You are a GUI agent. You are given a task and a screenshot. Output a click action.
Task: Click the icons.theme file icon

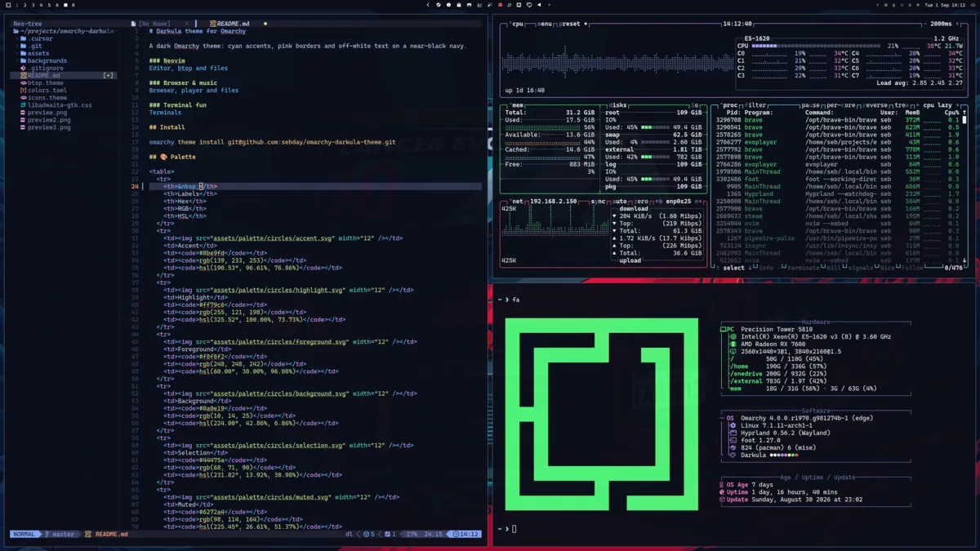click(24, 97)
